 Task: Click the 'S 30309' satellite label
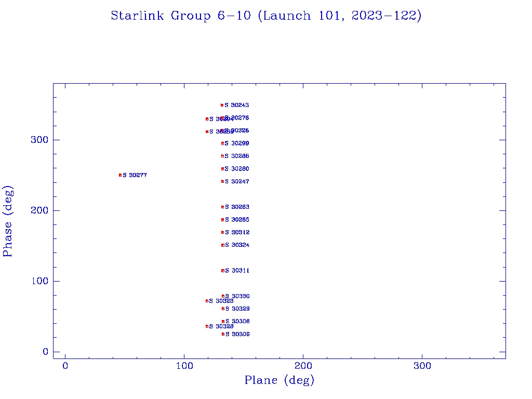pos(237,334)
